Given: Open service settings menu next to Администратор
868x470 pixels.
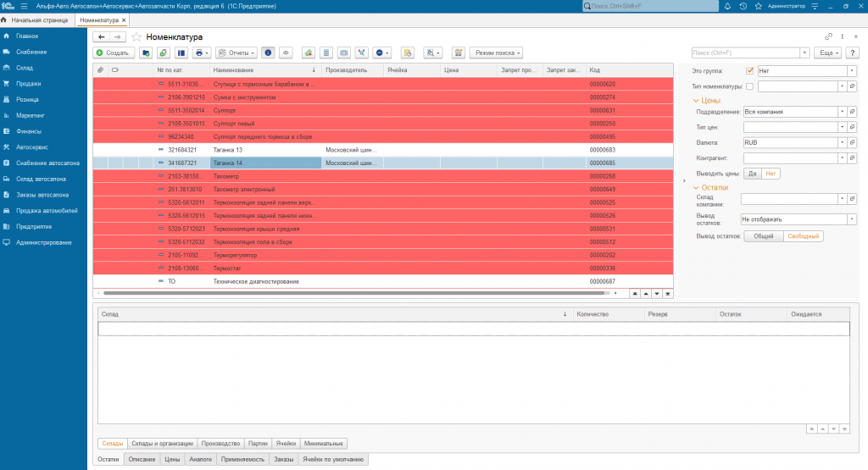Looking at the screenshot, I should [x=815, y=6].
